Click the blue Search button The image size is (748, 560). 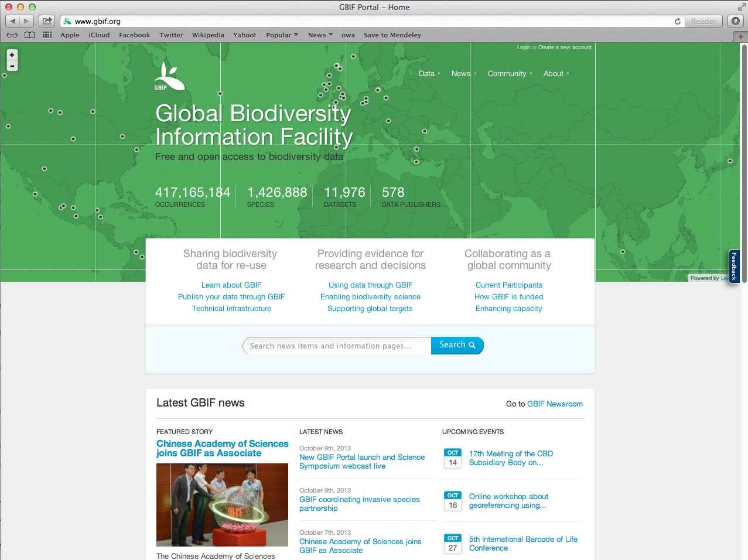[457, 345]
